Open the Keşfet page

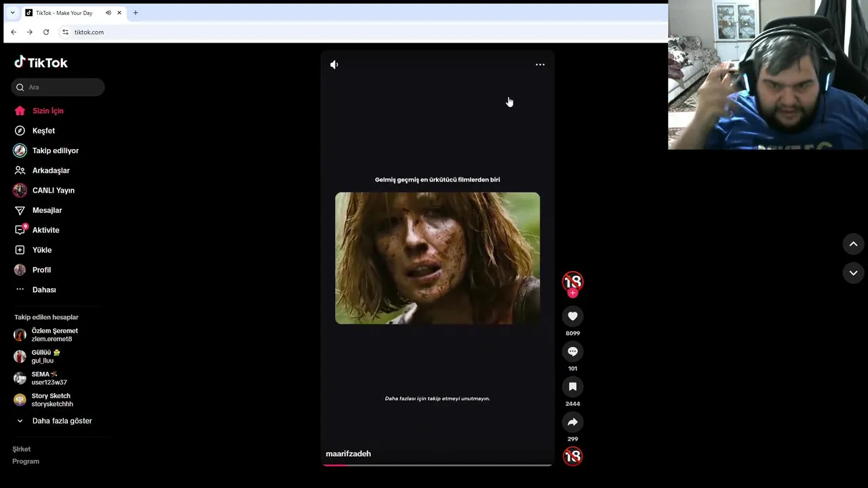click(x=35, y=131)
